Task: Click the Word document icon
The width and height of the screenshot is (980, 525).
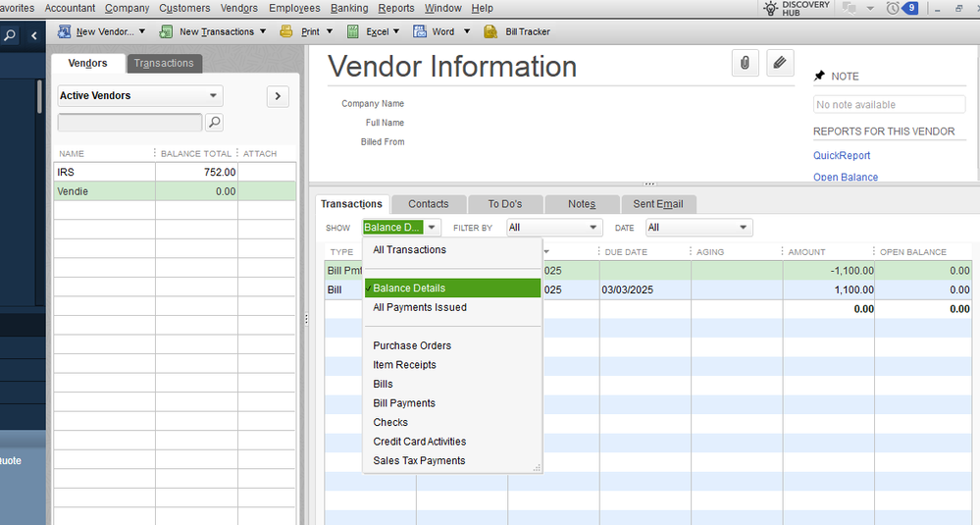Action: point(420,31)
